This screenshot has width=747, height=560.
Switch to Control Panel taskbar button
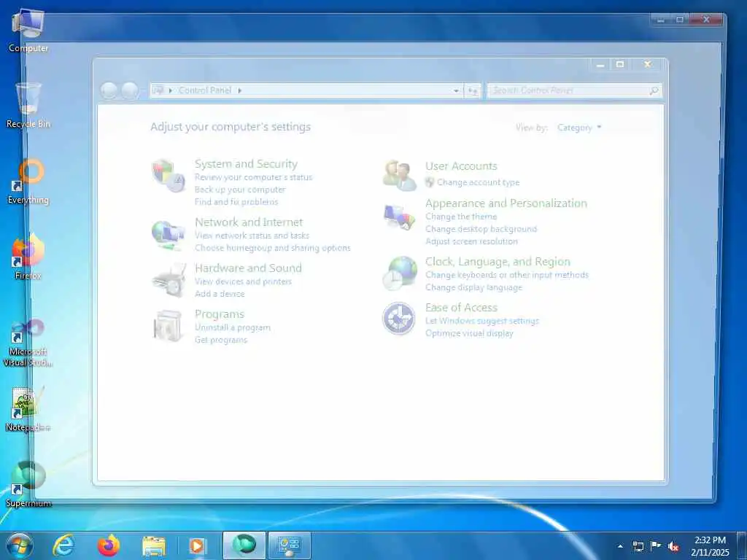289,545
